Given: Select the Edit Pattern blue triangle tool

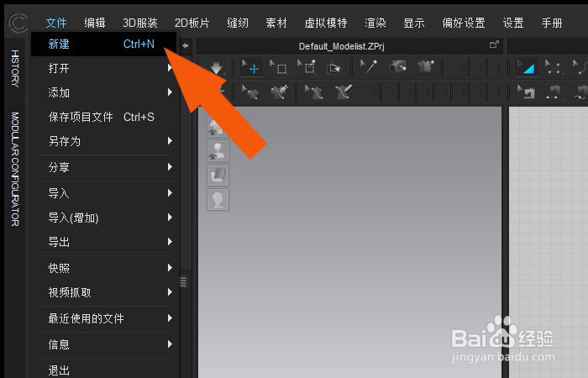Looking at the screenshot, I should click(526, 67).
